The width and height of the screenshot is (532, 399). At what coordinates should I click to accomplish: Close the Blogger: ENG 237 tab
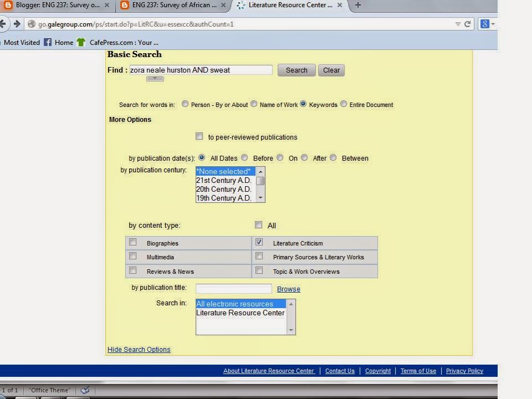pyautogui.click(x=106, y=5)
